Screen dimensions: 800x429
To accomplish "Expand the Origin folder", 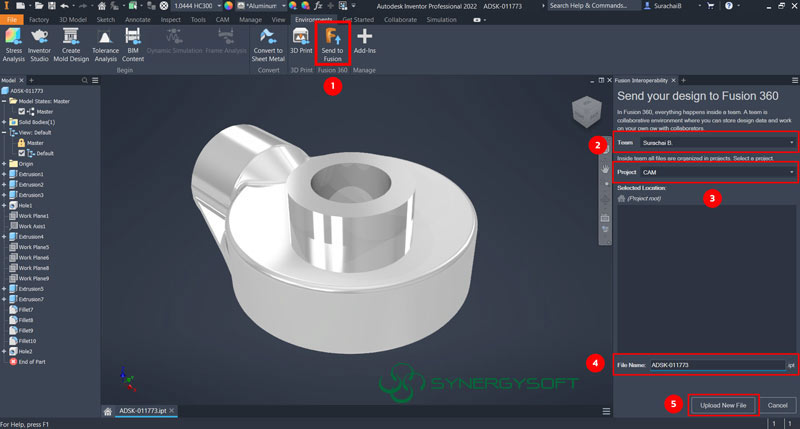I will 4,164.
